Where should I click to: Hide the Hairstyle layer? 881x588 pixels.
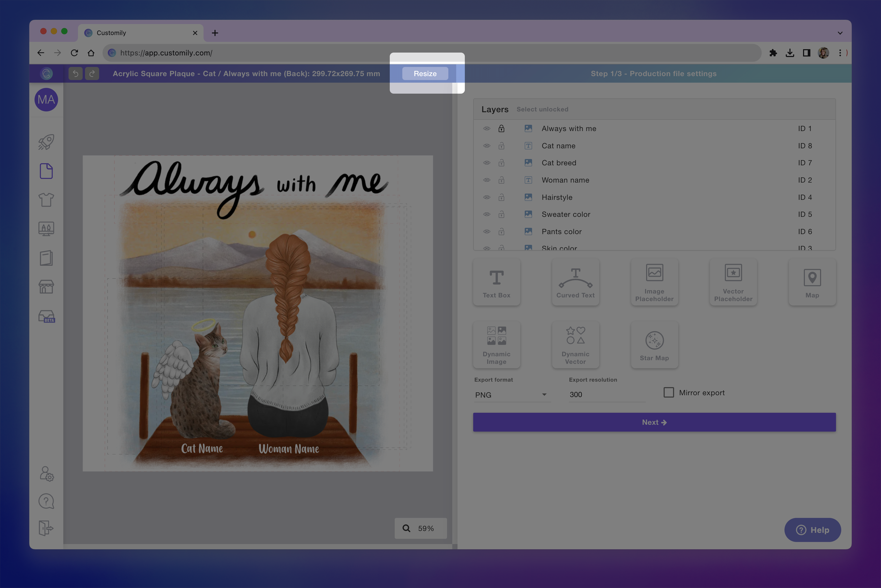pos(487,197)
